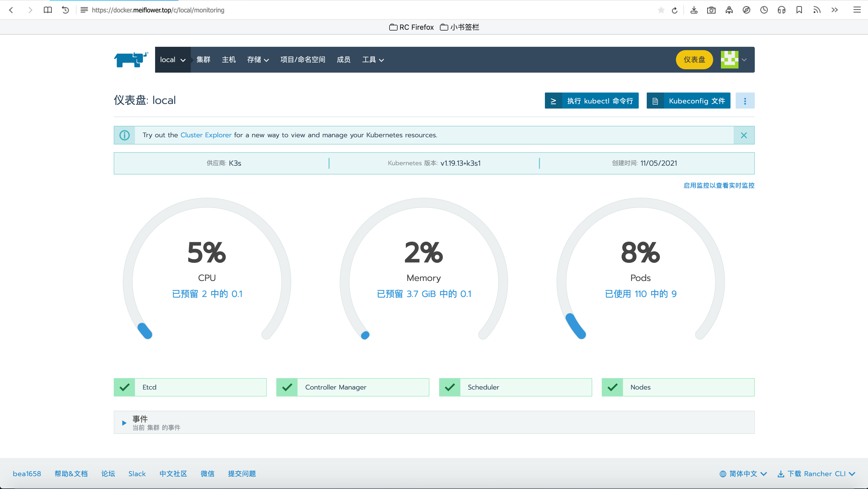The height and width of the screenshot is (489, 868).
Task: Click the CPU gauge blue progress arc
Action: tap(145, 331)
